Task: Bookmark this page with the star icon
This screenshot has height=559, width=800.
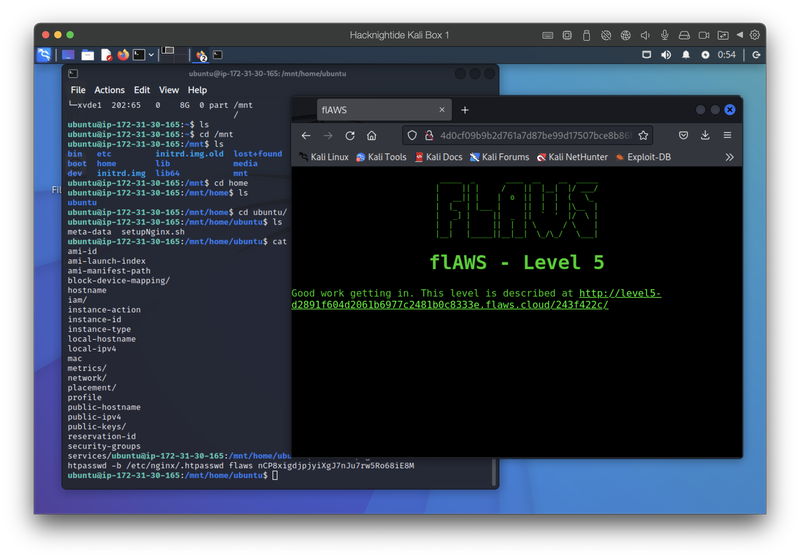Action: (x=644, y=135)
